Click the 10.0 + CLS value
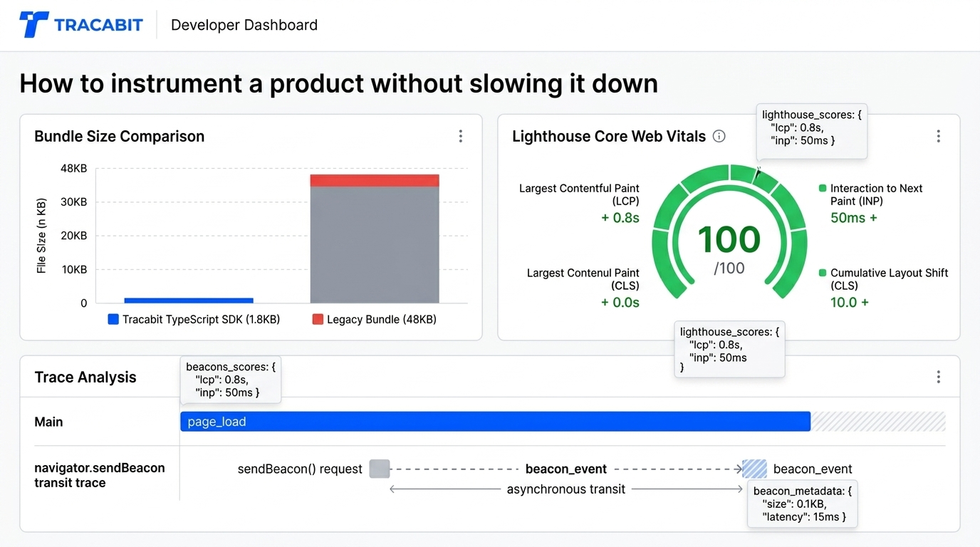This screenshot has width=980, height=547. 850,302
